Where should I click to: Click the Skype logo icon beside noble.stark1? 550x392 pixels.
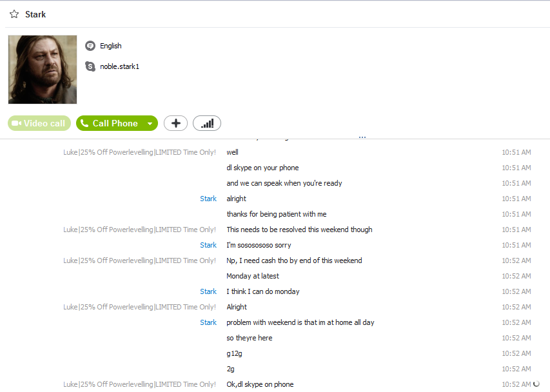[x=90, y=66]
